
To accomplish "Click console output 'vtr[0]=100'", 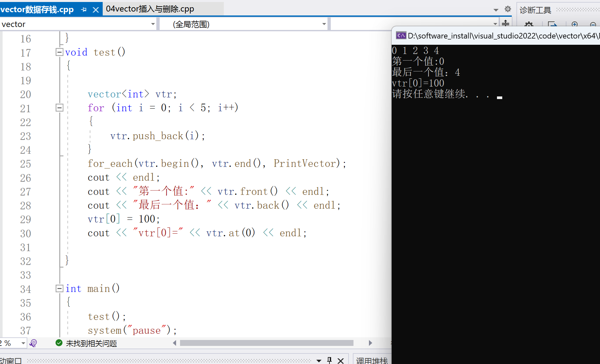I will (418, 83).
